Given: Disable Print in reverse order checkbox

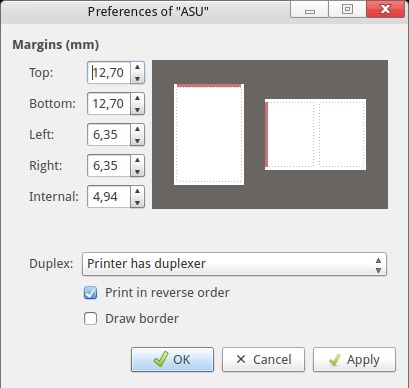Looking at the screenshot, I should coord(90,293).
